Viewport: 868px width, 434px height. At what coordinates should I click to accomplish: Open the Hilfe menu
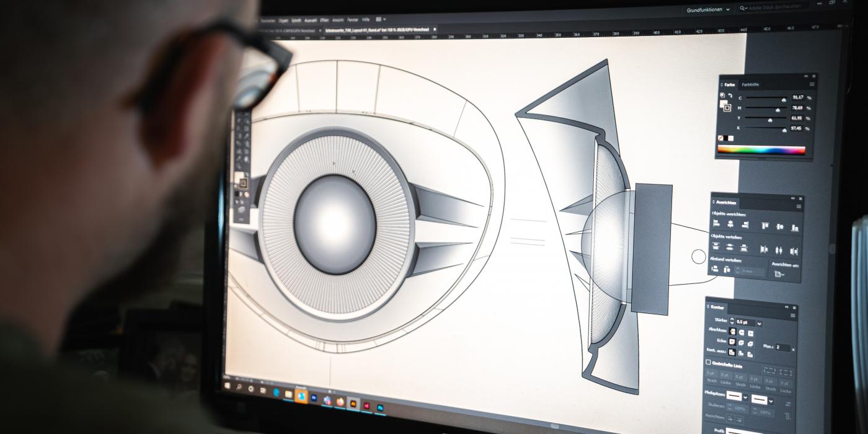pos(366,19)
